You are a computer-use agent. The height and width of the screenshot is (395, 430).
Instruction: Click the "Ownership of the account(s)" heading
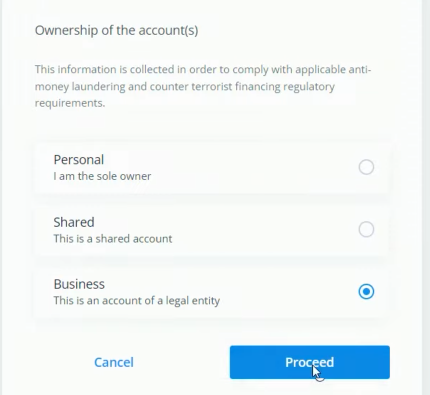tap(116, 30)
